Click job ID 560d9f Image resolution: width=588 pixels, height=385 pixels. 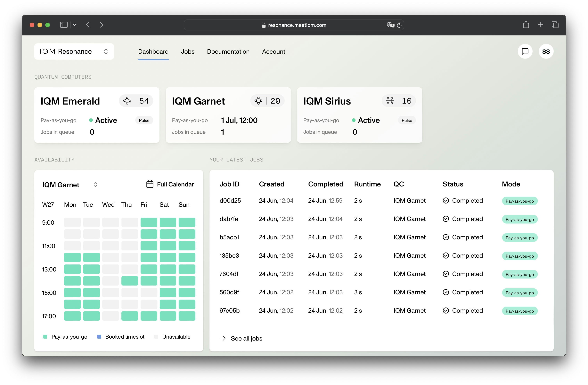coord(229,292)
